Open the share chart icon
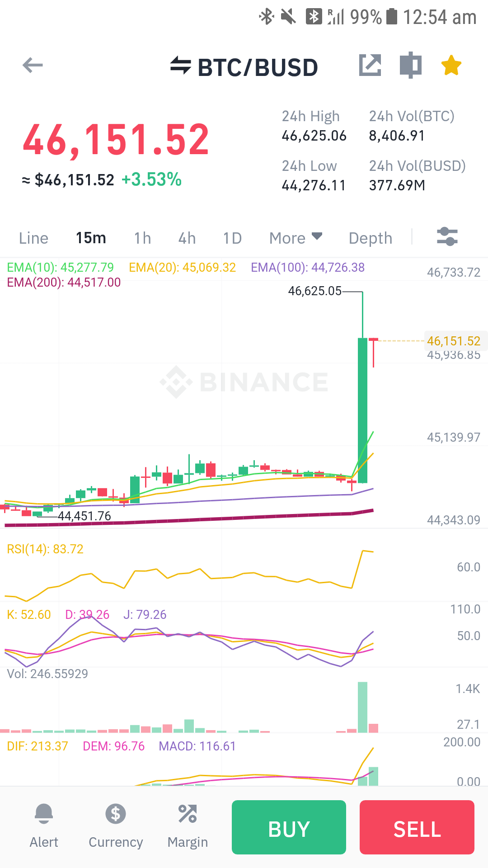 370,65
